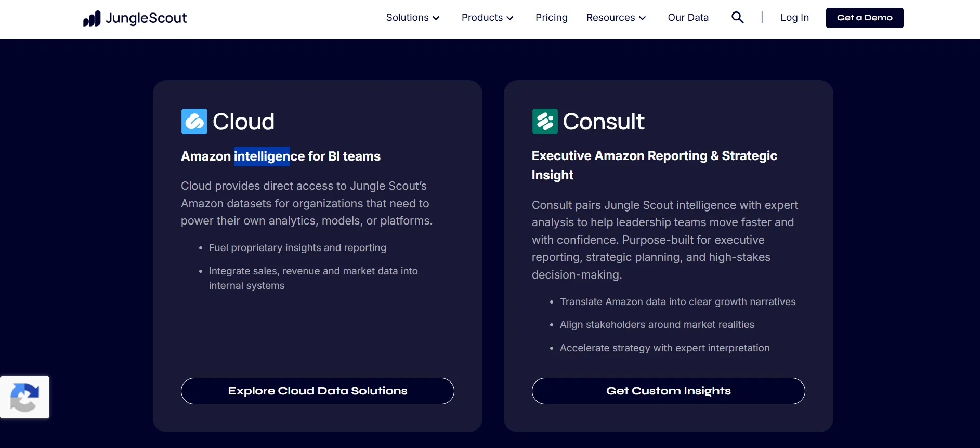Click the Consult description paragraph

click(665, 240)
